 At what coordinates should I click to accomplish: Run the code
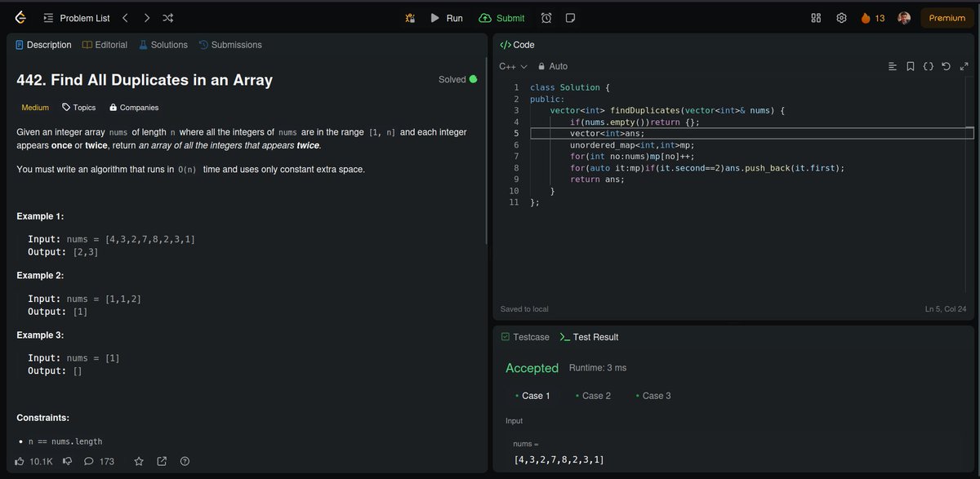pos(446,18)
